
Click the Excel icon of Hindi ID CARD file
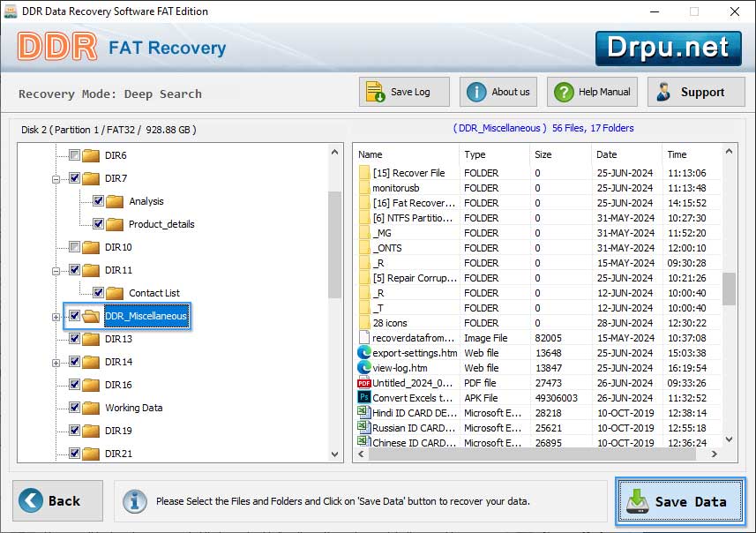click(x=363, y=412)
